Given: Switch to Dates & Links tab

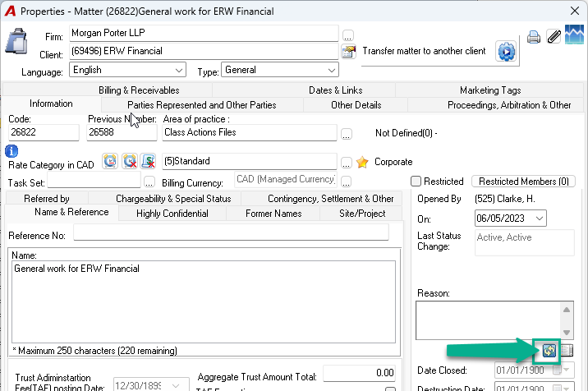Looking at the screenshot, I should click(x=335, y=90).
